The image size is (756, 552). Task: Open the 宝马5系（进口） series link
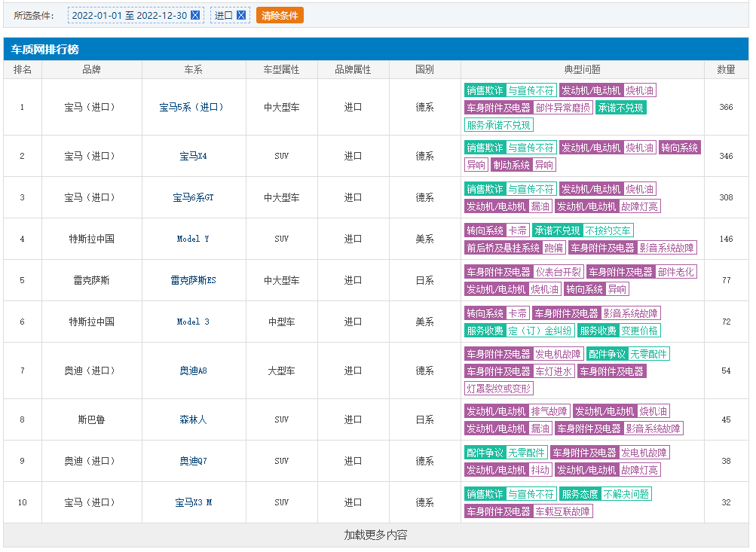pos(193,107)
